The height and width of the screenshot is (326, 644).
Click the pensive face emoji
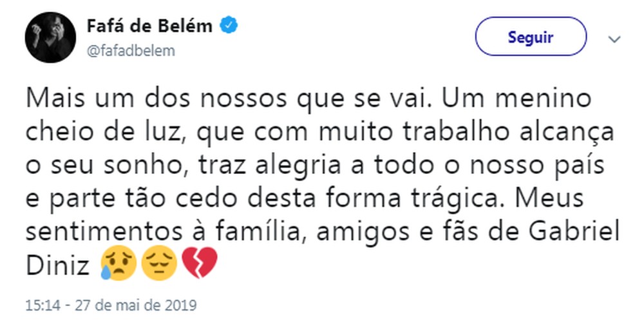click(158, 264)
